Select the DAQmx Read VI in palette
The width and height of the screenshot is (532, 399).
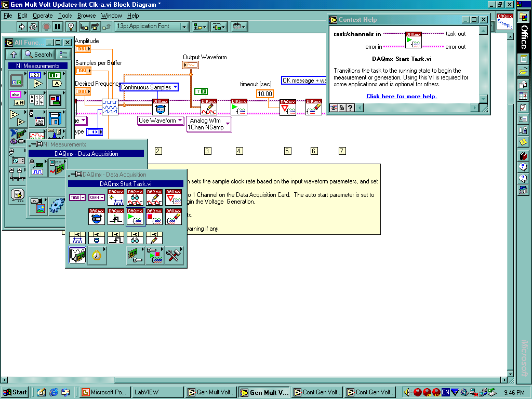pyautogui.click(x=135, y=197)
